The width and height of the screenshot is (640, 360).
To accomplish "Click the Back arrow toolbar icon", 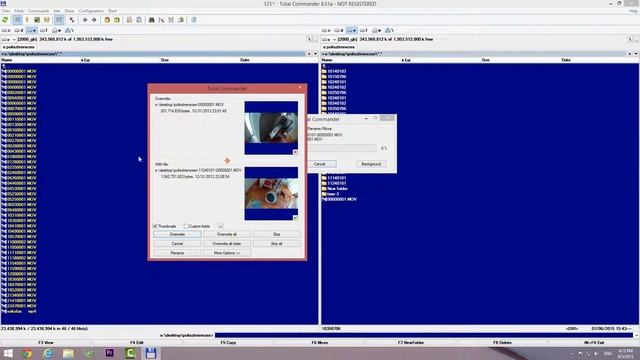I will pos(85,20).
